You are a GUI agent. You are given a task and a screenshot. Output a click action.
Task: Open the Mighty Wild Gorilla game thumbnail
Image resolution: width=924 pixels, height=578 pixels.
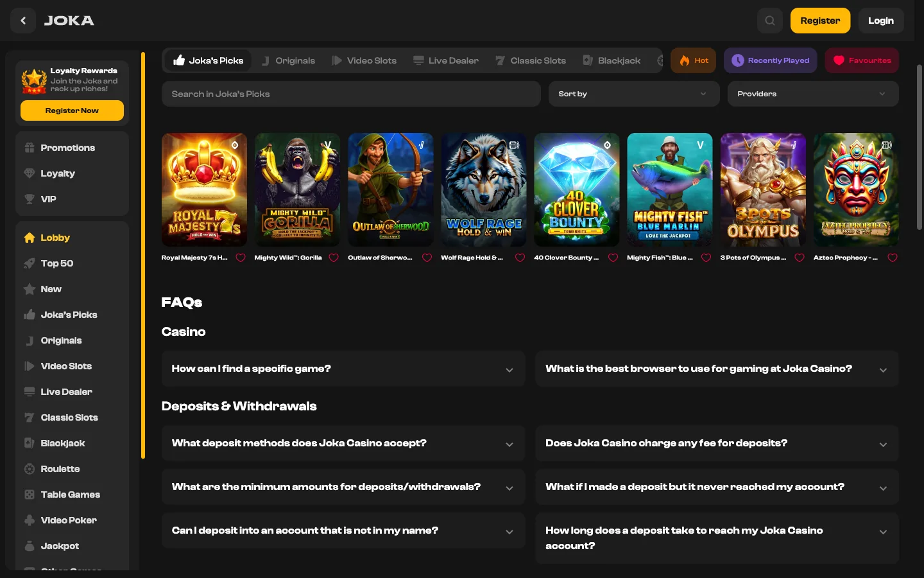(x=297, y=189)
